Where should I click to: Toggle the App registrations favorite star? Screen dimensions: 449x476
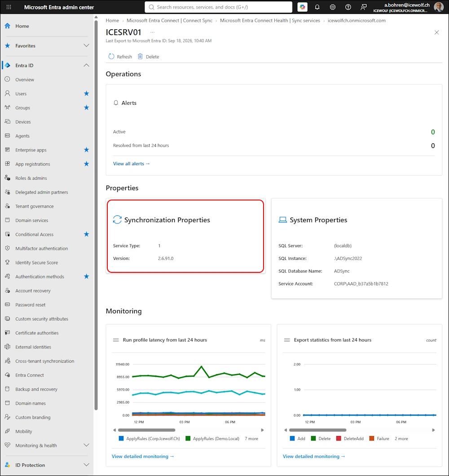click(86, 164)
